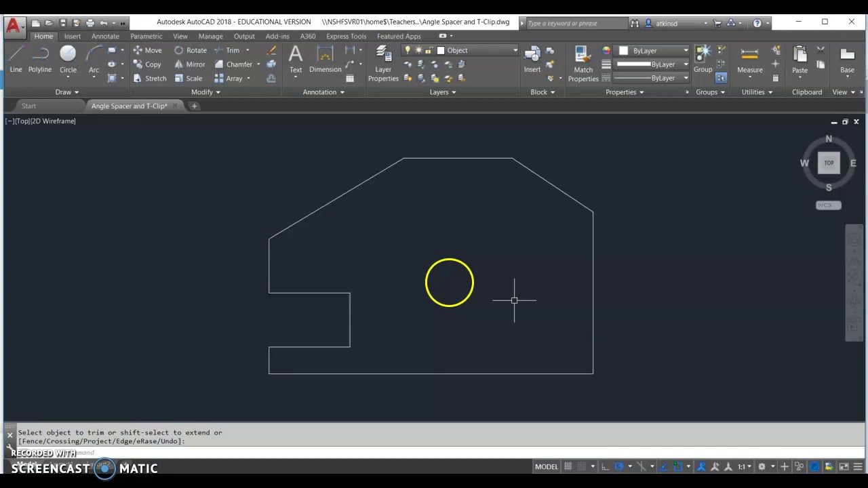Open the ByLayer linetype dropdown

[652, 78]
